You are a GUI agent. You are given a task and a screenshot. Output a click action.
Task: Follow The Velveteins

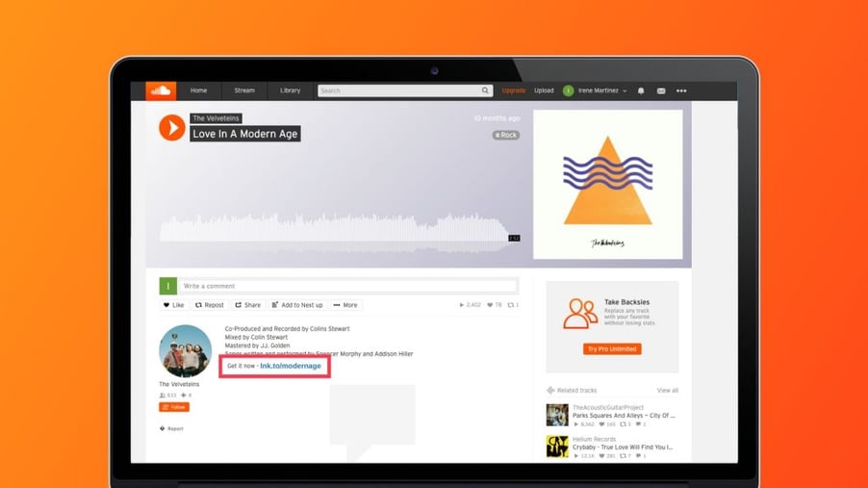[x=174, y=407]
